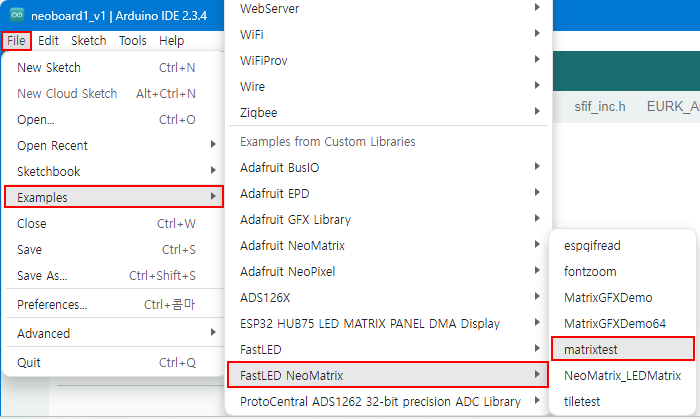
Task: Select New Sketch from the File menu
Action: [x=113, y=67]
